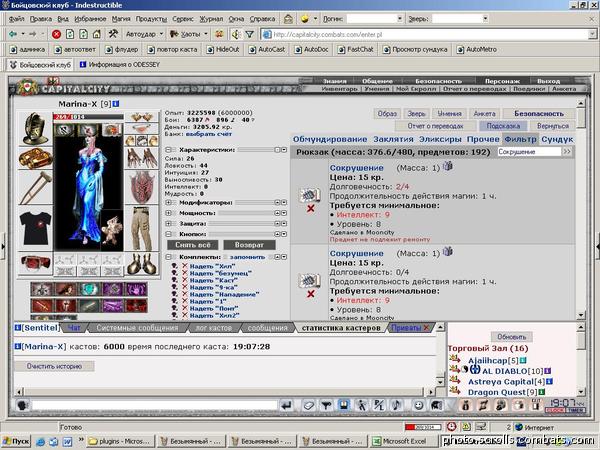
Task: Switch to Системные сообщения chat tab
Action: [x=137, y=328]
